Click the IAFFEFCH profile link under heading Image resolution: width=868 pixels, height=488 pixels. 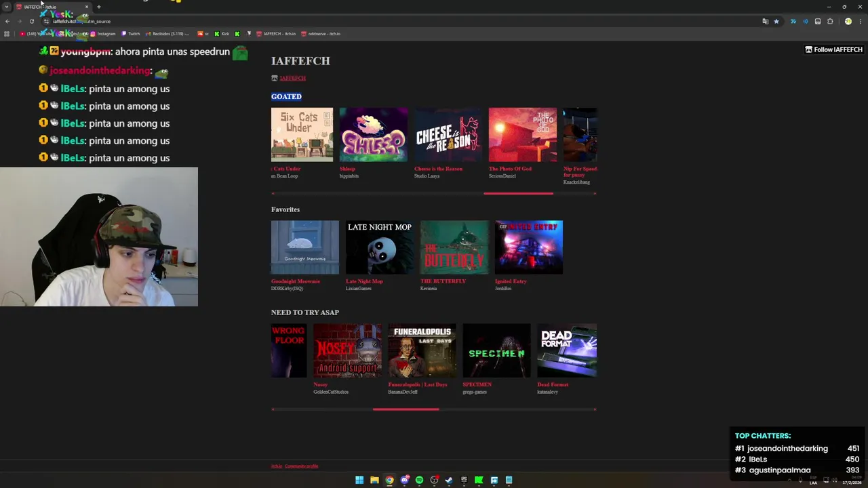coord(292,78)
